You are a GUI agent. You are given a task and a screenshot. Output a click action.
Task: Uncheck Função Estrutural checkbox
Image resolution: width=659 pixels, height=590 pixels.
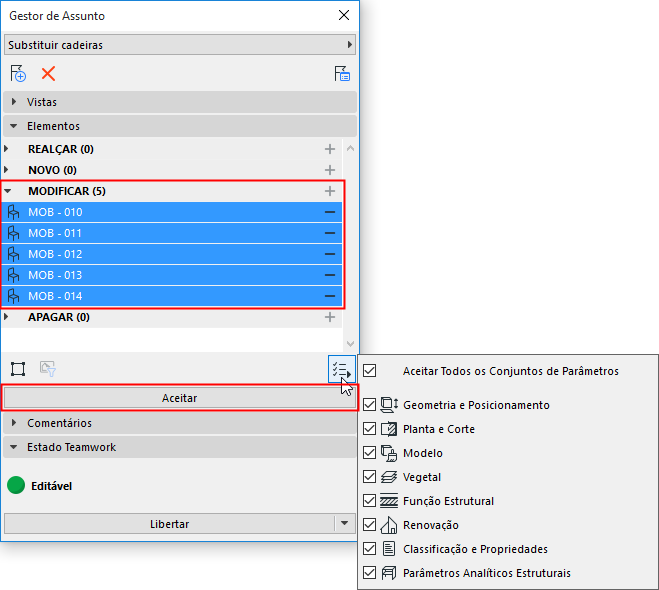point(369,500)
